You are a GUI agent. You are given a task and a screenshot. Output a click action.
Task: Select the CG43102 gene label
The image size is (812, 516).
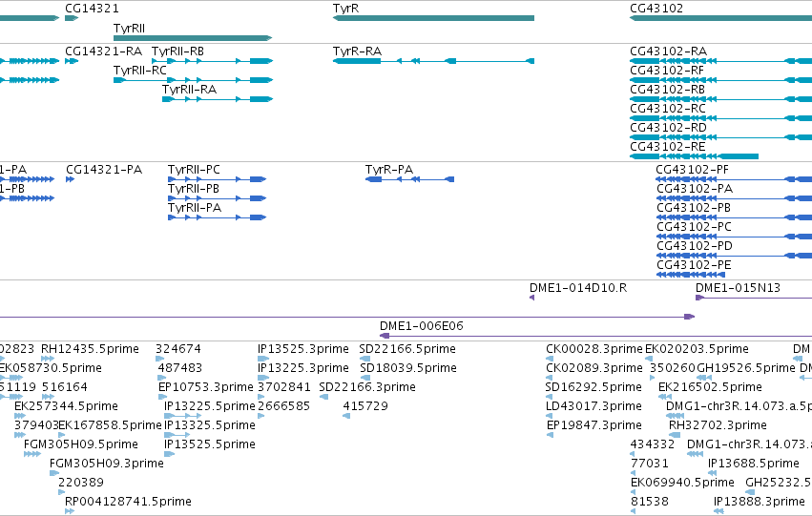tap(656, 9)
